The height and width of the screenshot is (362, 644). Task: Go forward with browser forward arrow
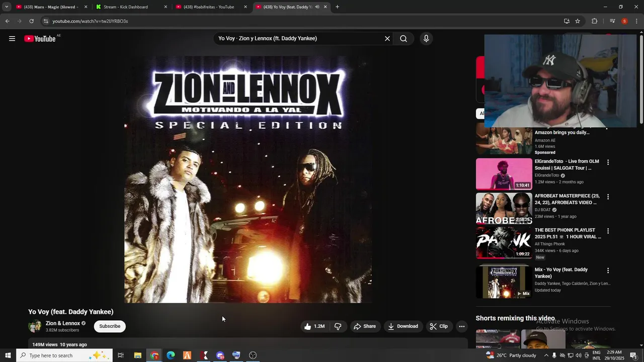[x=19, y=21]
